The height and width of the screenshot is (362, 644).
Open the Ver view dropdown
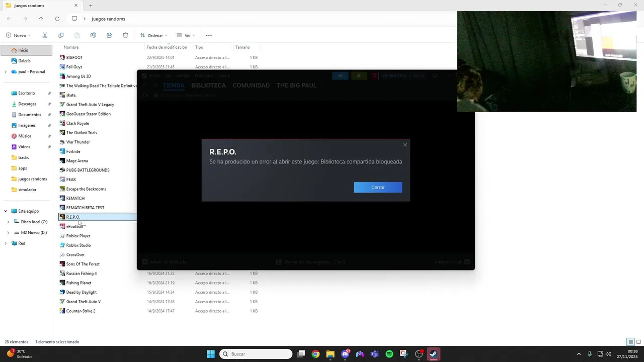(x=186, y=35)
